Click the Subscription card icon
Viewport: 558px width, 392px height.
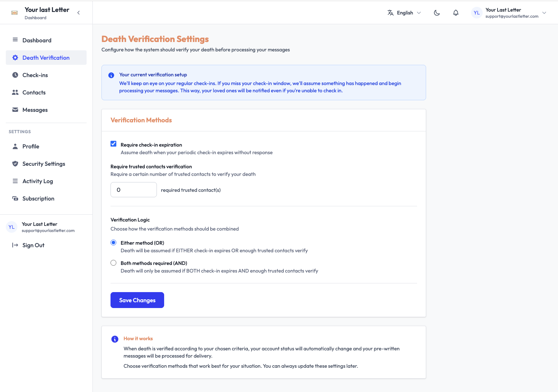tap(15, 198)
